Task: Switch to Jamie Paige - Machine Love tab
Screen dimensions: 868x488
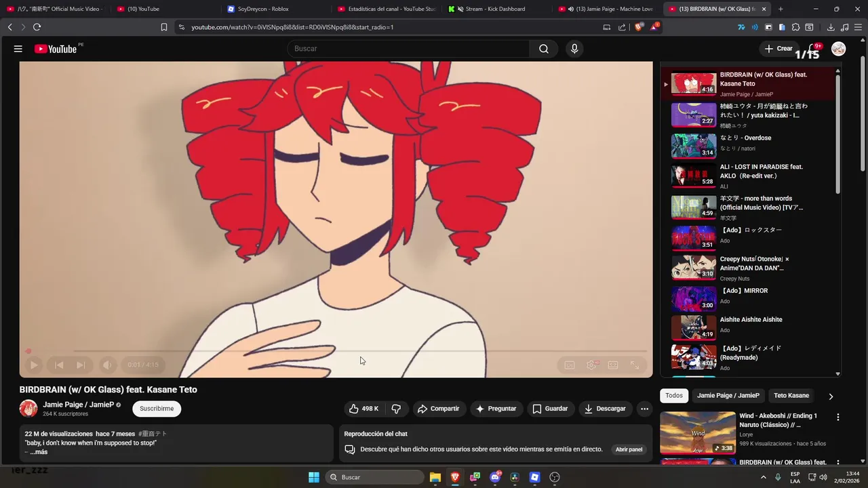Action: (x=607, y=9)
